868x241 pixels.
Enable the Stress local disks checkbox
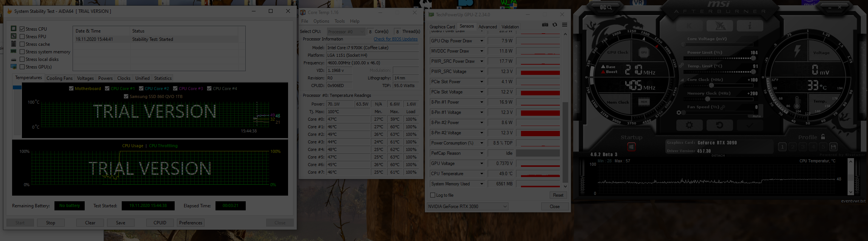coord(22,59)
